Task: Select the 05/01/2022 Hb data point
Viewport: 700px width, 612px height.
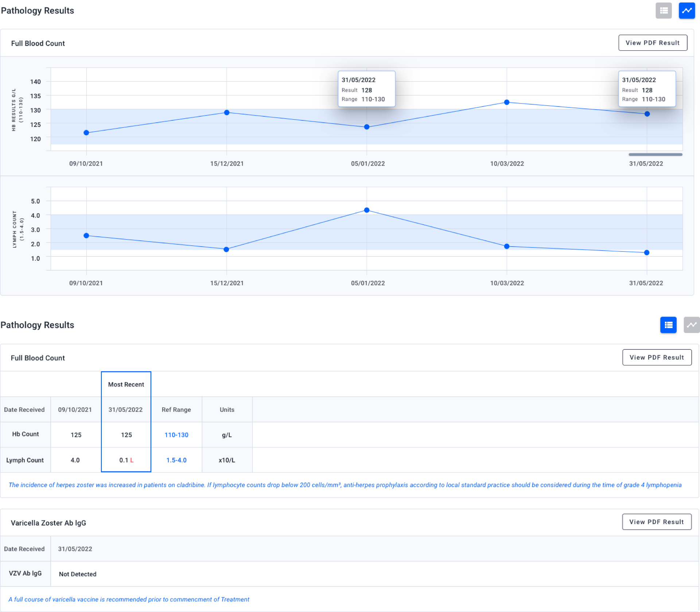Action: point(367,127)
